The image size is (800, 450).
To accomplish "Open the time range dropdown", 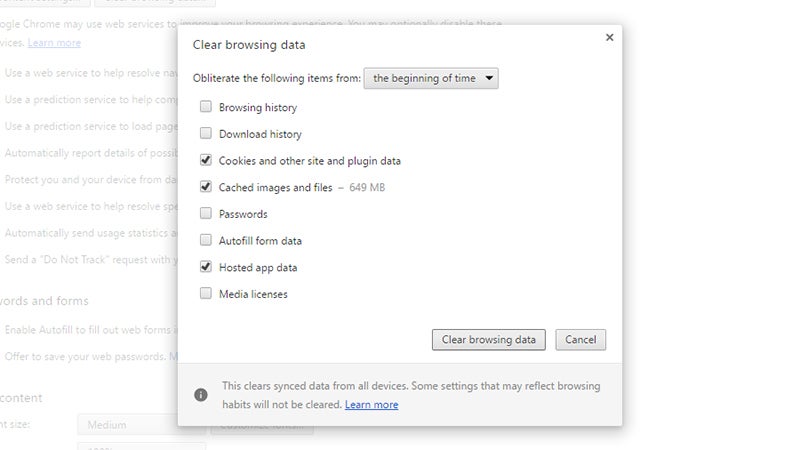I will tap(430, 78).
